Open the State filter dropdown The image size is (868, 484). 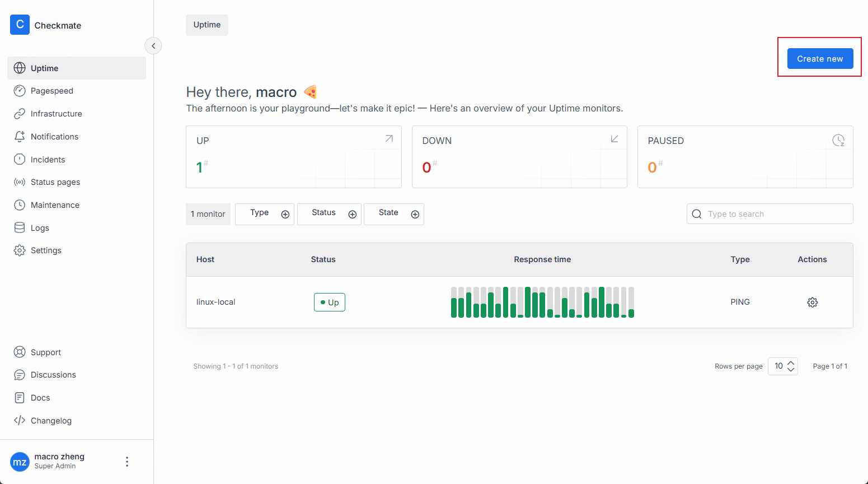coord(394,214)
